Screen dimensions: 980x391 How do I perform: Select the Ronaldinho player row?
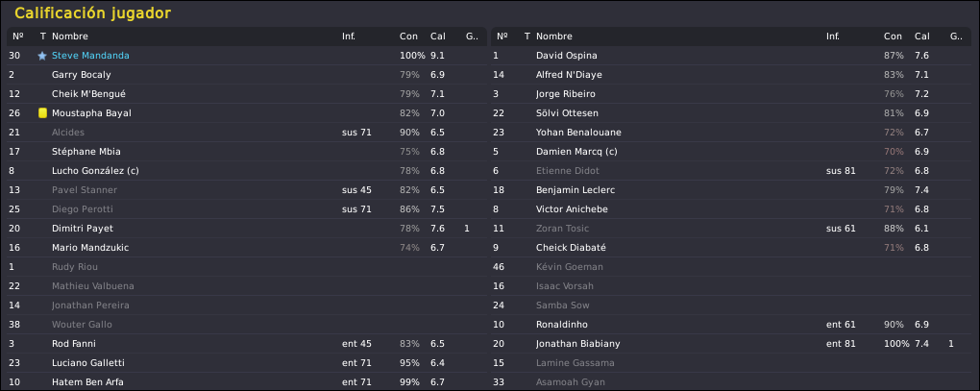(x=731, y=325)
